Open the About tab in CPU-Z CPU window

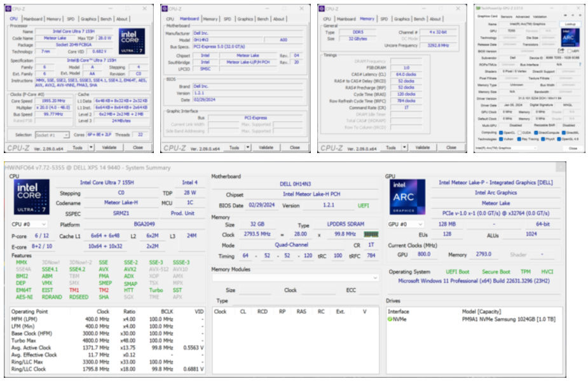(122, 18)
